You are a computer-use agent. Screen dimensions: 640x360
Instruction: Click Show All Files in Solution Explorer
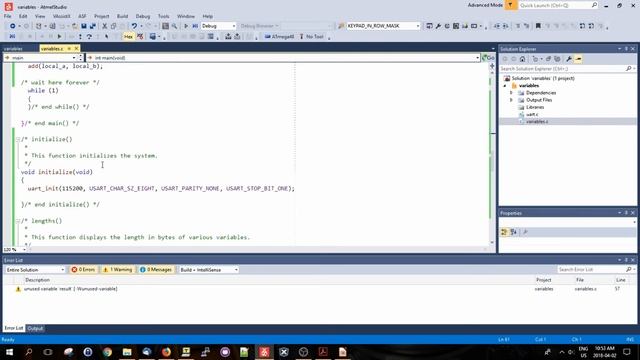coord(557,59)
